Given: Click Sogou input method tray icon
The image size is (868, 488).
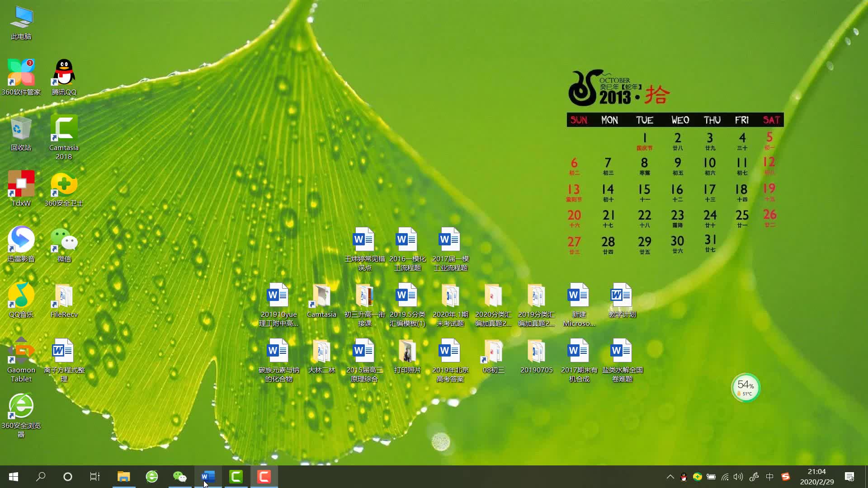Looking at the screenshot, I should click(x=786, y=477).
